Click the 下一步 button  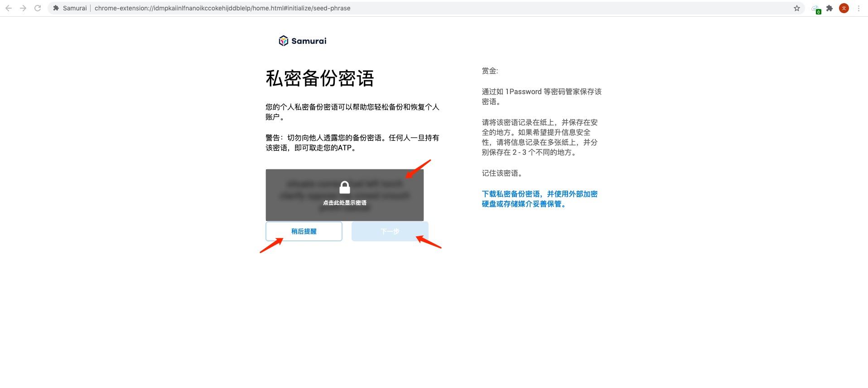tap(390, 231)
